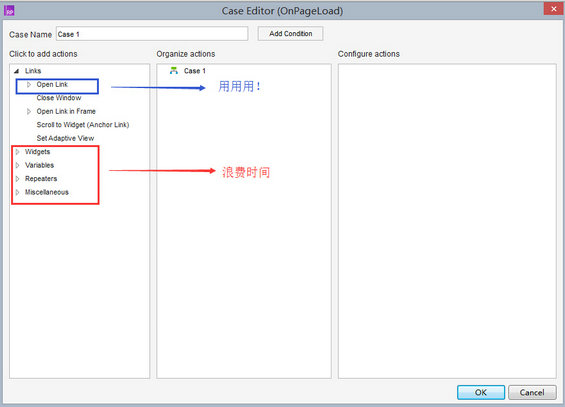Expand the Variables category arrow

click(17, 165)
